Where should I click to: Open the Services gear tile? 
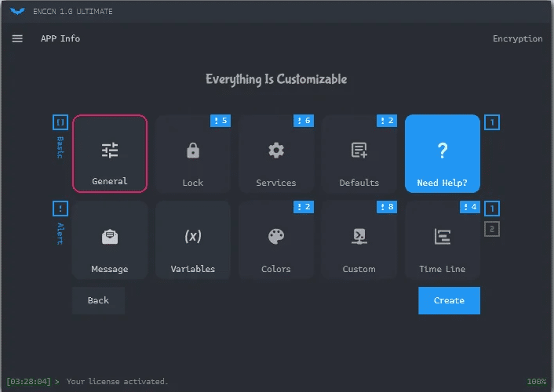276,154
